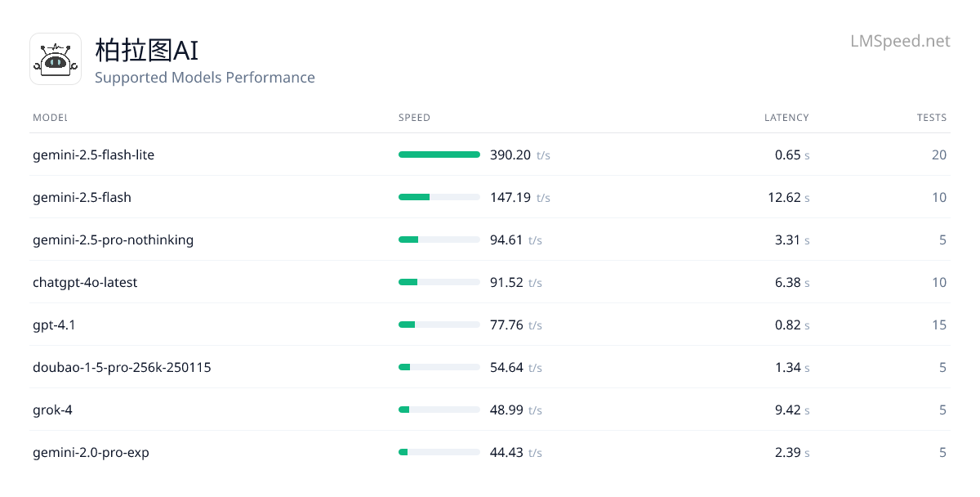Select the grok-4 model name
Image resolution: width=980 pixels, height=497 pixels.
(52, 410)
